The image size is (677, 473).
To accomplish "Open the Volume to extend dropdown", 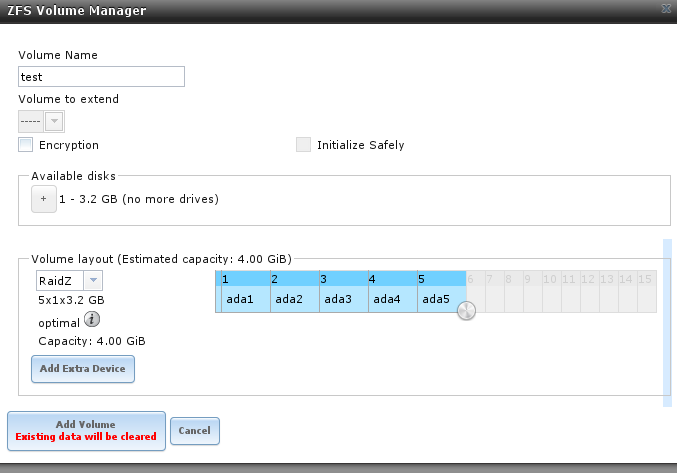I will point(54,121).
